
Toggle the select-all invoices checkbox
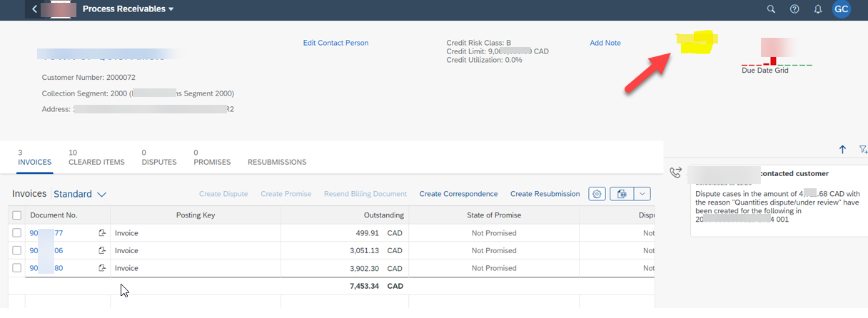(17, 215)
